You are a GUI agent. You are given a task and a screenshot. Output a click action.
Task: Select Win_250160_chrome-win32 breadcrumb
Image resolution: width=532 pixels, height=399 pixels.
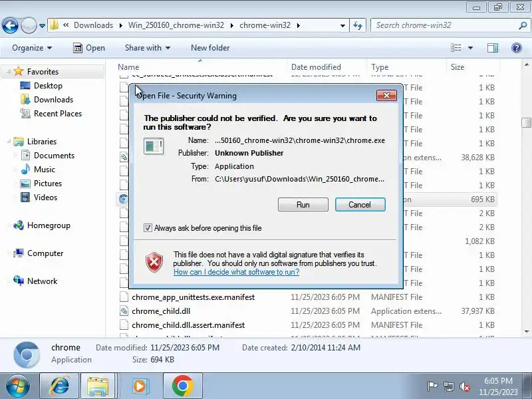(176, 25)
